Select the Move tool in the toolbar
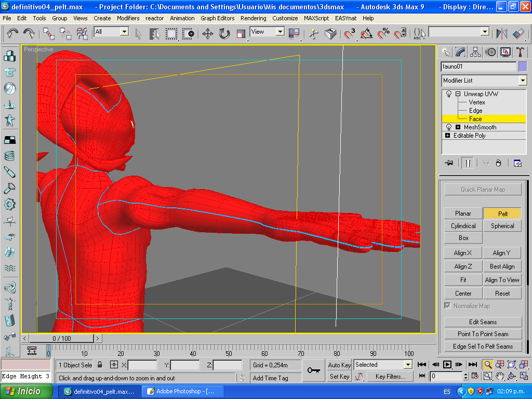The width and height of the screenshot is (532, 399). coord(207,34)
